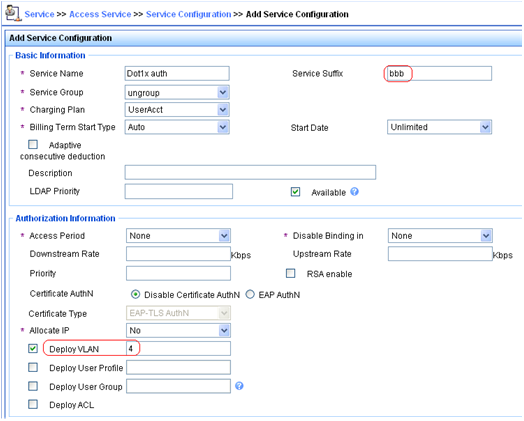Enable the RSA enable checkbox

[x=291, y=273]
